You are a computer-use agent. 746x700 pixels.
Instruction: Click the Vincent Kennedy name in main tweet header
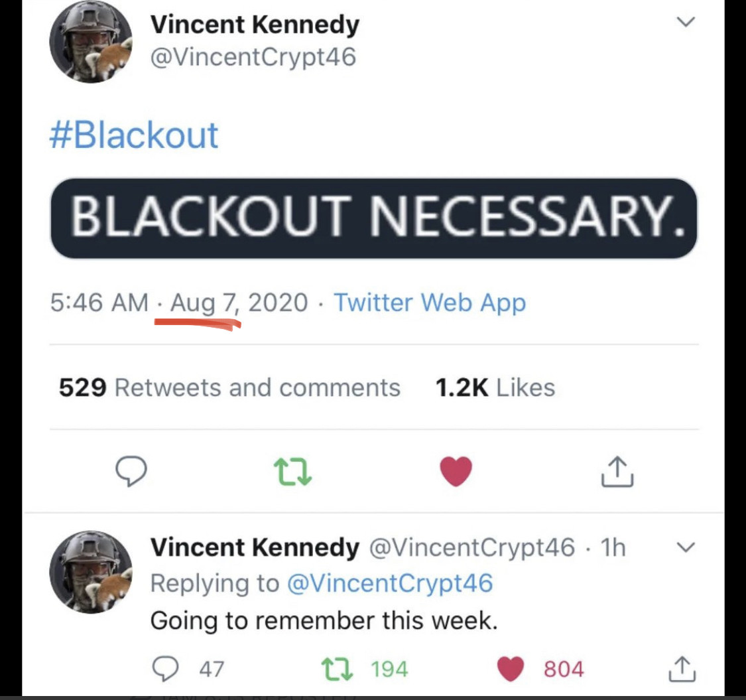(x=255, y=25)
